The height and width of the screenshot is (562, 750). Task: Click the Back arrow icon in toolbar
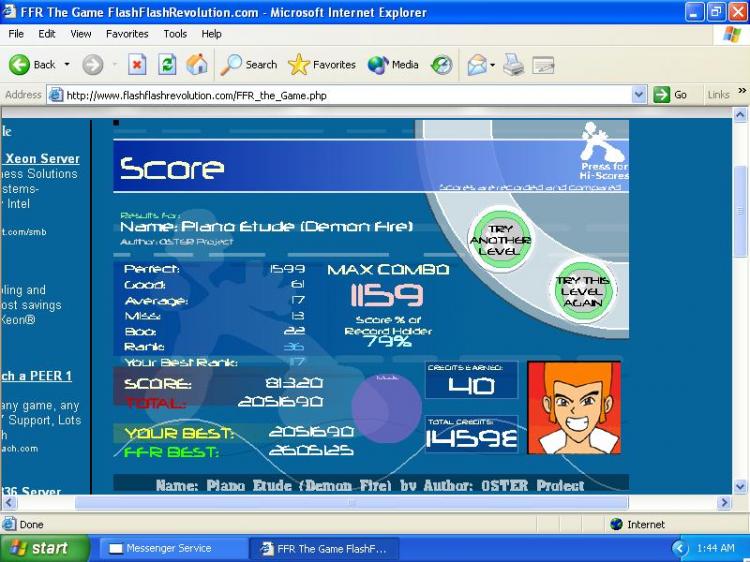click(19, 65)
